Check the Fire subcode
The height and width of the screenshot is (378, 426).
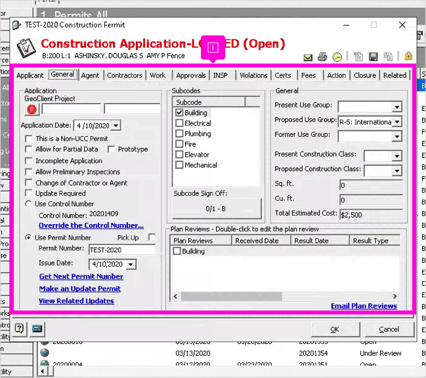(179, 144)
